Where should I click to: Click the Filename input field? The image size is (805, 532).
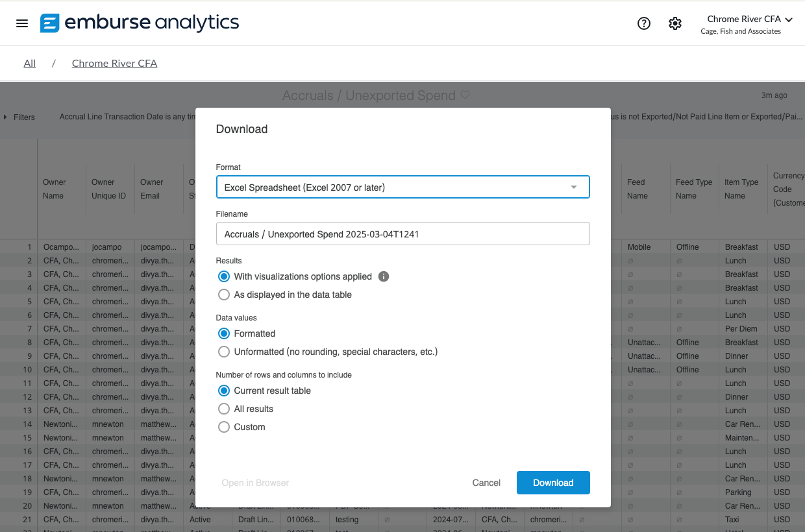coord(402,234)
